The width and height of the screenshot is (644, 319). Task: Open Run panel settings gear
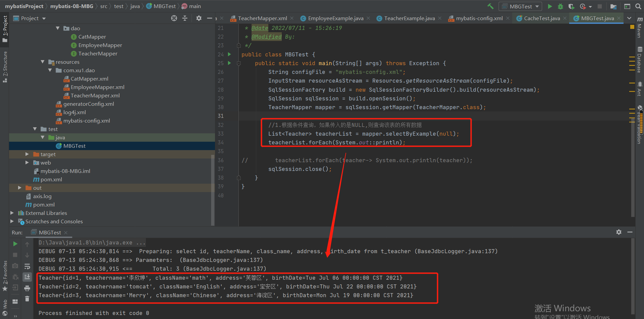click(619, 232)
